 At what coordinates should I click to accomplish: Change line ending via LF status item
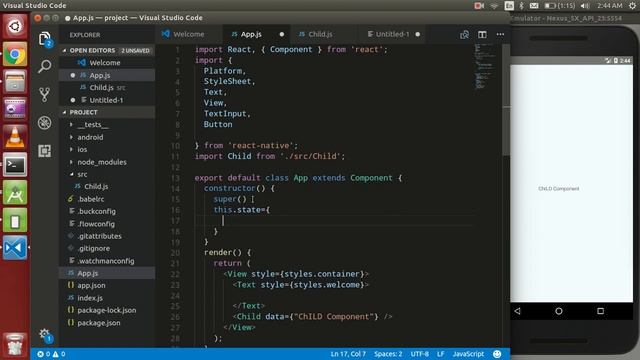coord(440,354)
